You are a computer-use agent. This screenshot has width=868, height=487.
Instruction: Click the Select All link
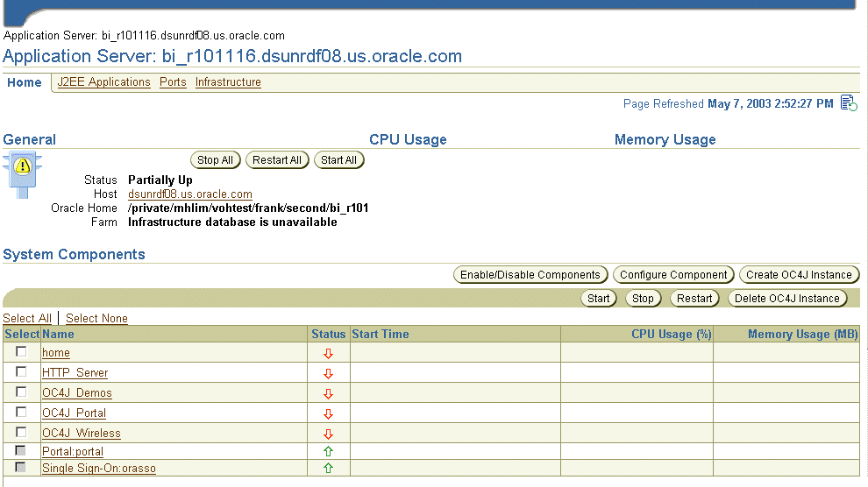coord(27,319)
